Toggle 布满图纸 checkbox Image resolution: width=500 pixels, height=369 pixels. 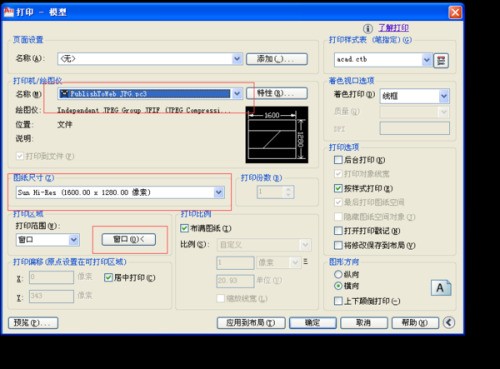click(184, 228)
